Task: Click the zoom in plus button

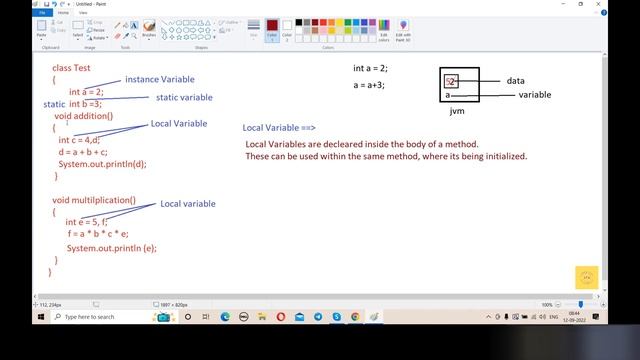Action: coord(603,304)
